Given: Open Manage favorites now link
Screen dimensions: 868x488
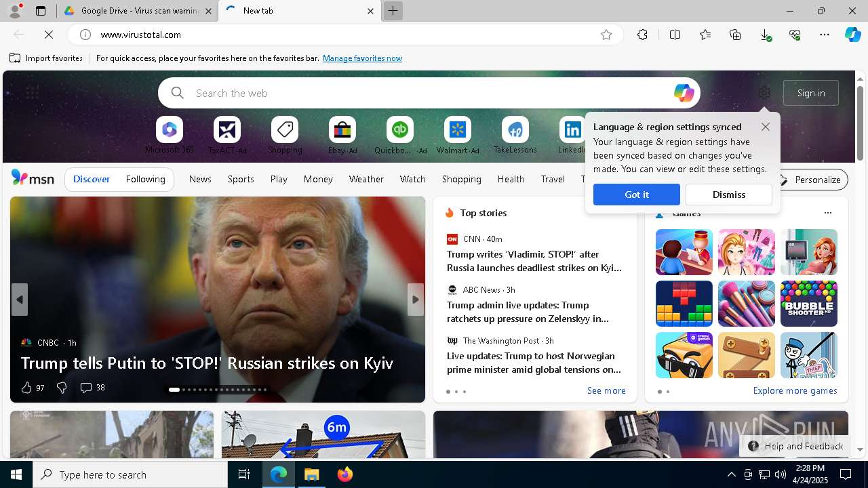Looking at the screenshot, I should point(362,58).
